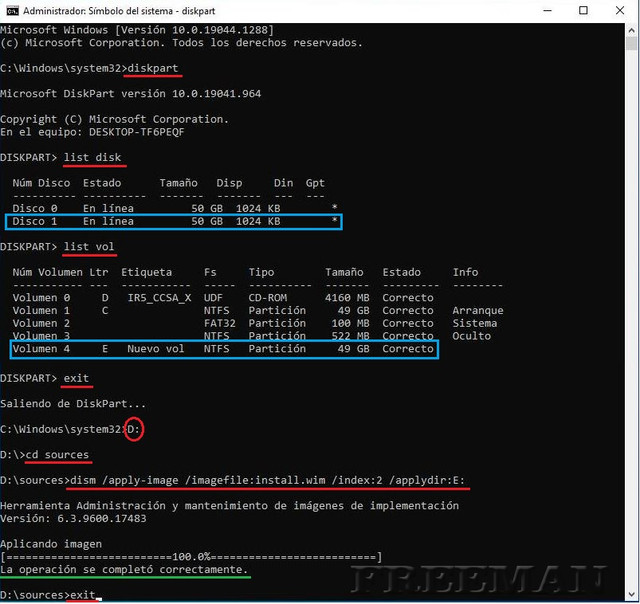Click 'Versión: 6.3.9600.17483' line

pos(73,518)
